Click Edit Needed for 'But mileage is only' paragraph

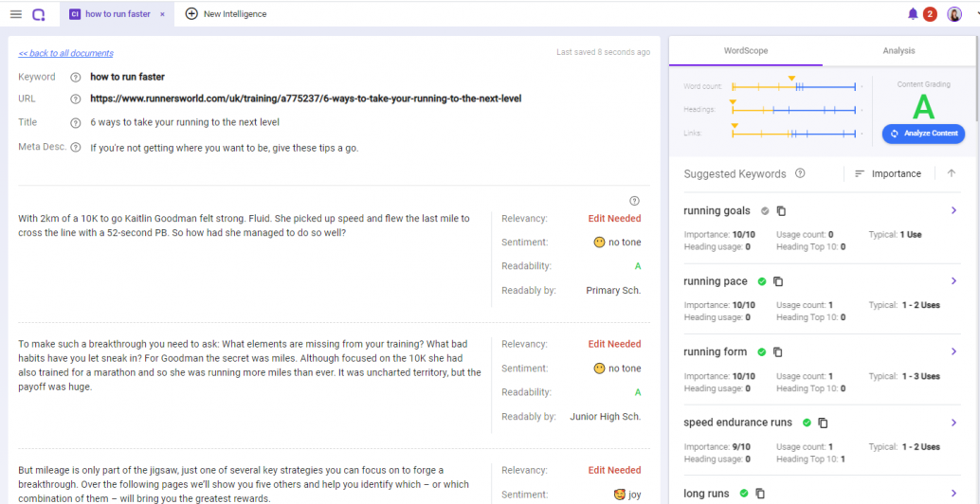(x=614, y=470)
